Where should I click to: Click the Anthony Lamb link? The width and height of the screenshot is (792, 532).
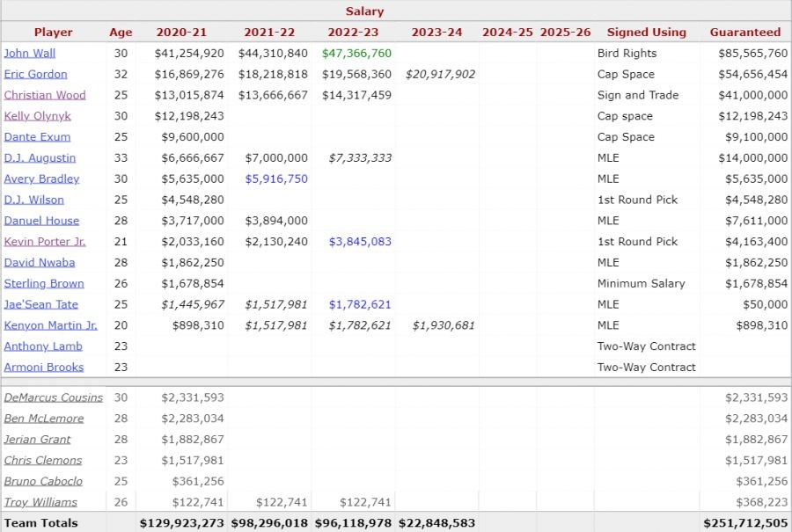[43, 346]
